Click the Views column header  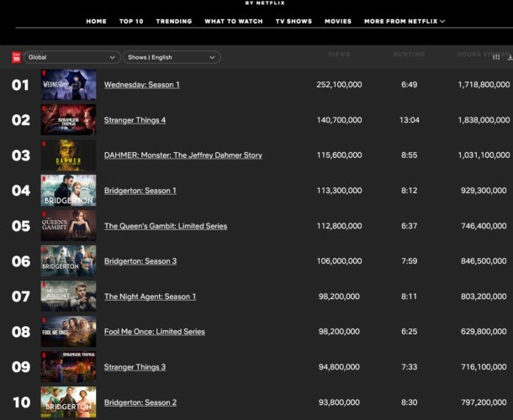coord(339,55)
